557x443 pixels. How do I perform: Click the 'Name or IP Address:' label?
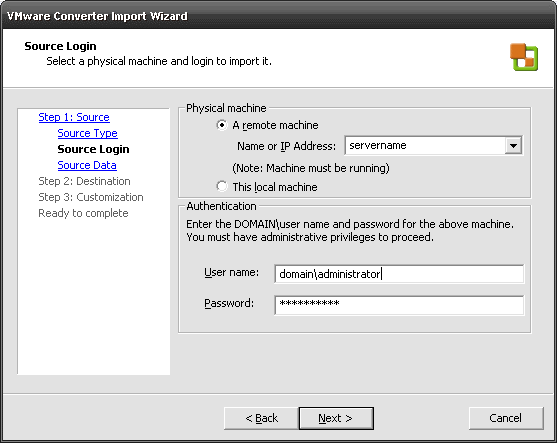pyautogui.click(x=286, y=146)
